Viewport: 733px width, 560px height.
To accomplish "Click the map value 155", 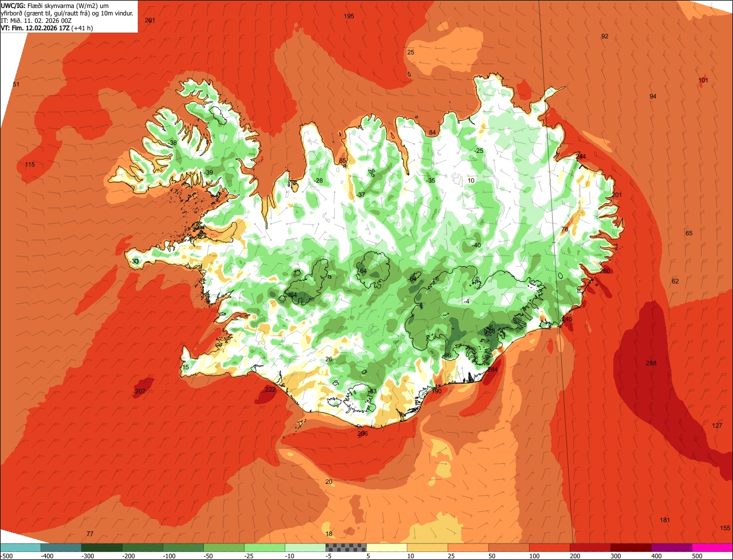I will pyautogui.click(x=725, y=528).
